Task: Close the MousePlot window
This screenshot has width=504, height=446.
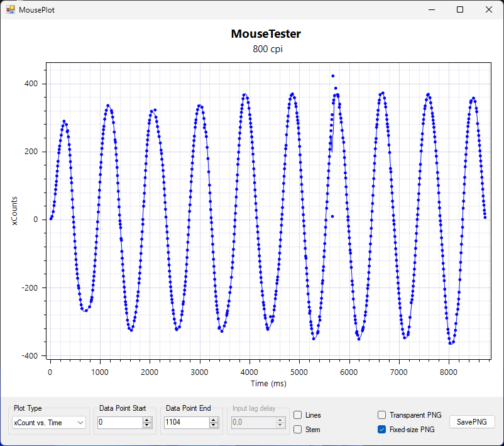Action: pyautogui.click(x=488, y=9)
